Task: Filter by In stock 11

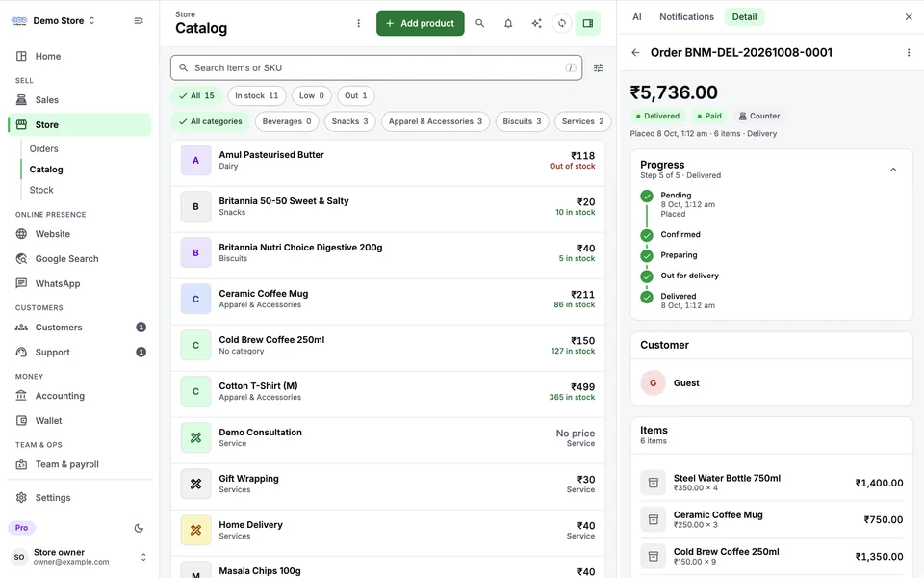Action: click(256, 95)
